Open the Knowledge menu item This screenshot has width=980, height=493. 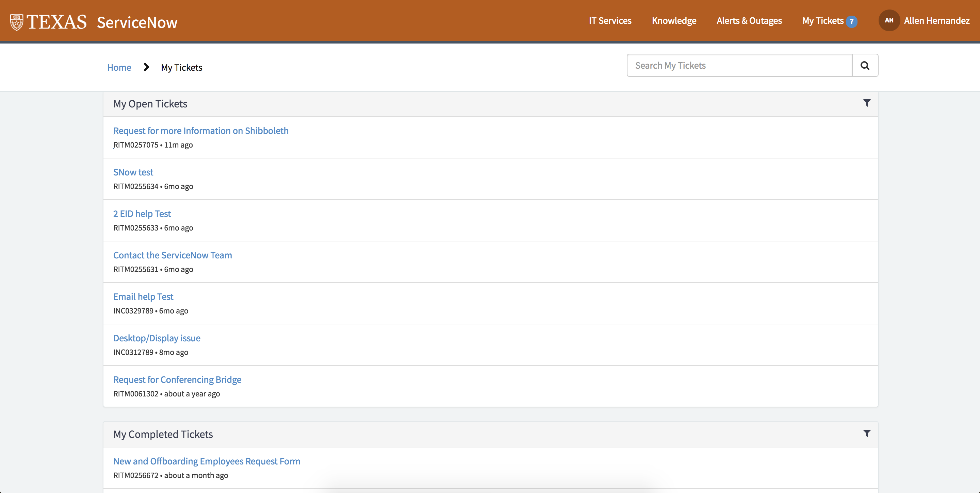tap(674, 20)
